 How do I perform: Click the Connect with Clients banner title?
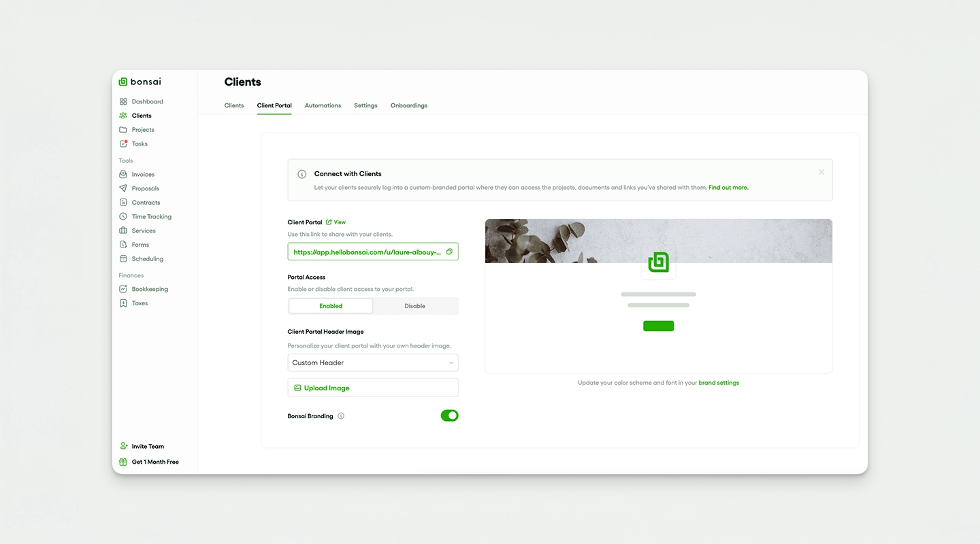pos(348,174)
